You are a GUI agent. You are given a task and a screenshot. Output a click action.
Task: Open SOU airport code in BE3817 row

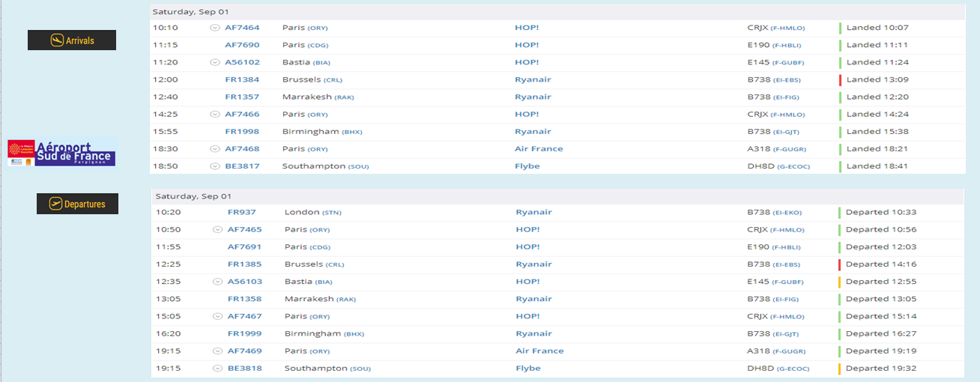click(360, 166)
